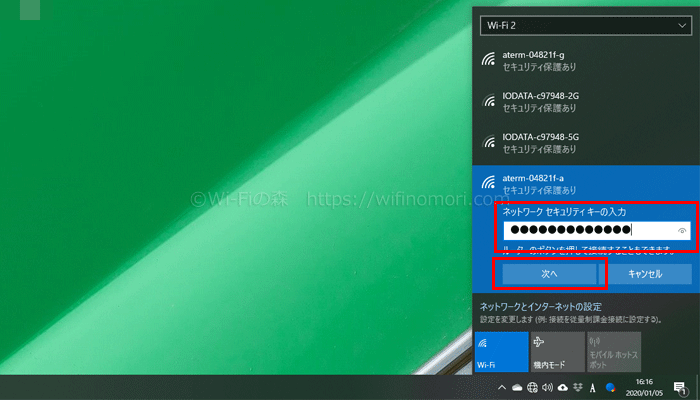The width and height of the screenshot is (700, 400).
Task: Switch IME input mode 'A' indicator
Action: point(593,388)
